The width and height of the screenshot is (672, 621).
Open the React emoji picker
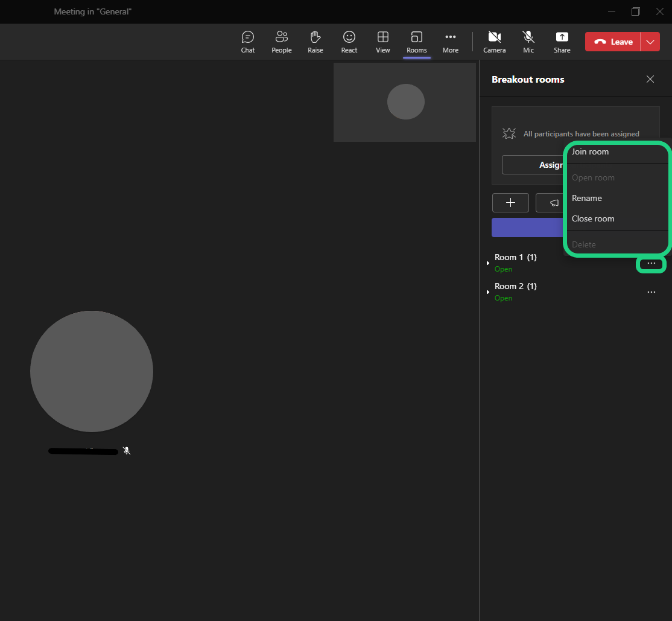point(349,42)
